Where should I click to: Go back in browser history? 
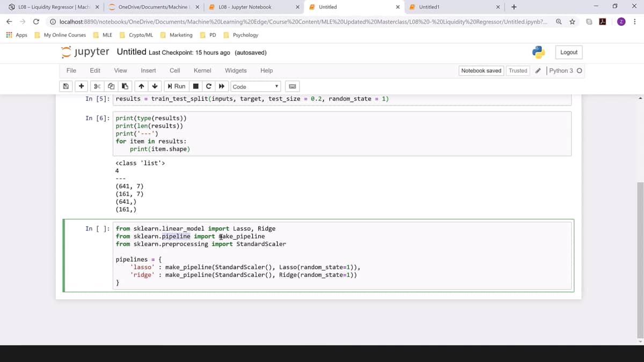(x=10, y=21)
